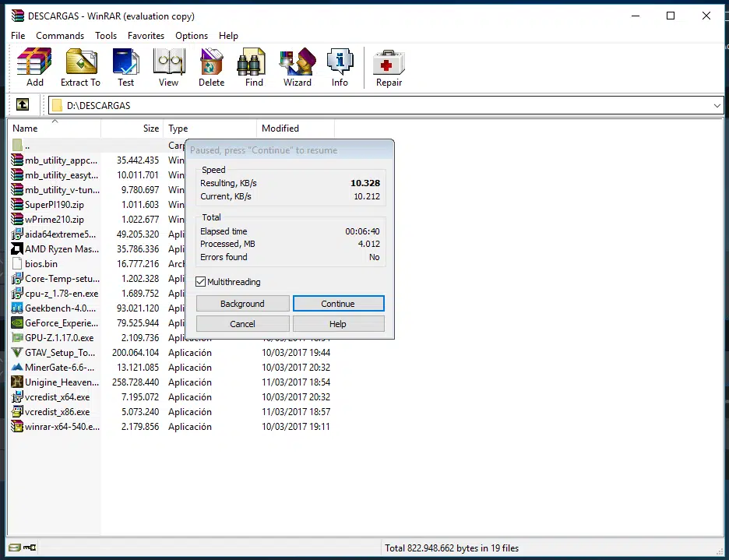
Task: Select the mb_utility_easyt... file name
Action: point(62,175)
